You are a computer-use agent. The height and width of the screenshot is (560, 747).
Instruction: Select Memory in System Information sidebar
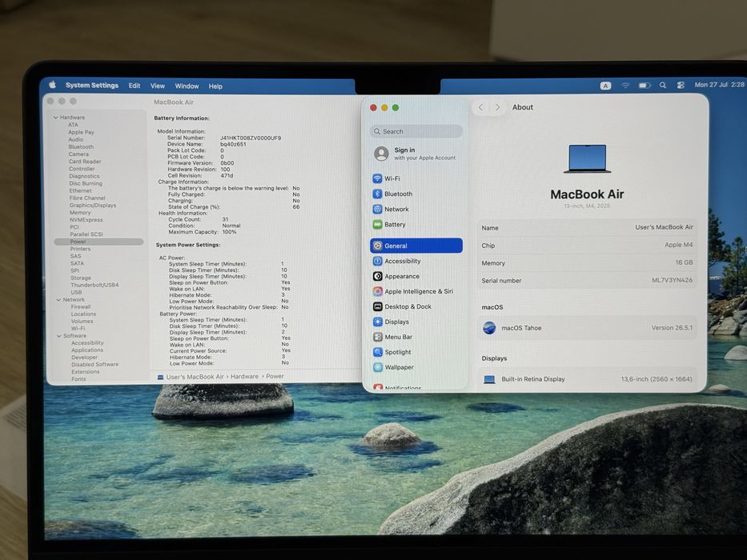[x=80, y=213]
